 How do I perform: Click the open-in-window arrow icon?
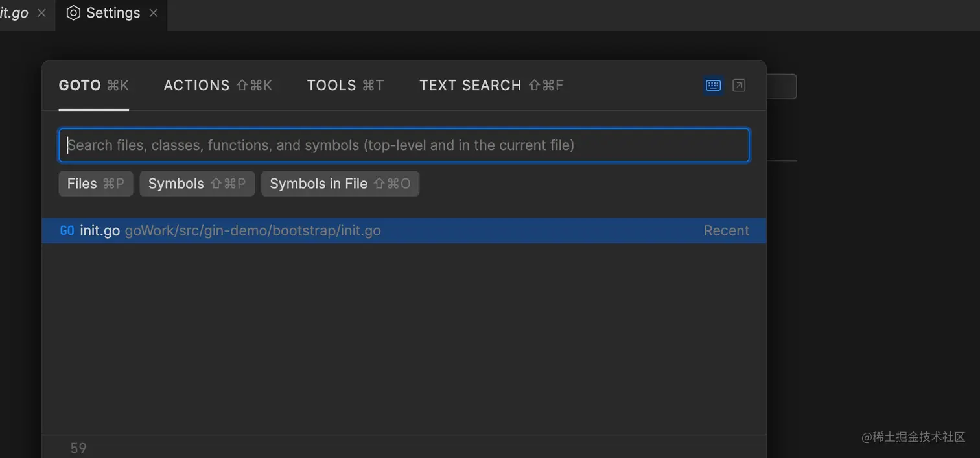point(739,86)
